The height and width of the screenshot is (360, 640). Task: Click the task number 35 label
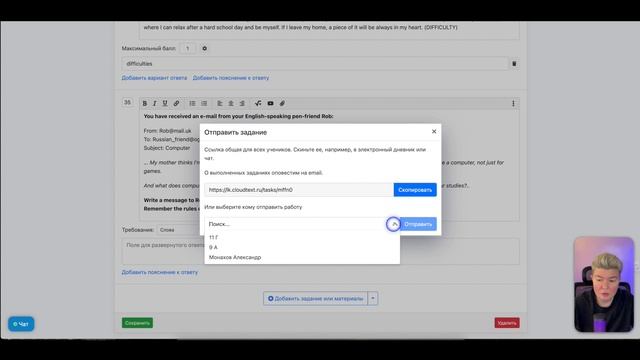(x=127, y=102)
